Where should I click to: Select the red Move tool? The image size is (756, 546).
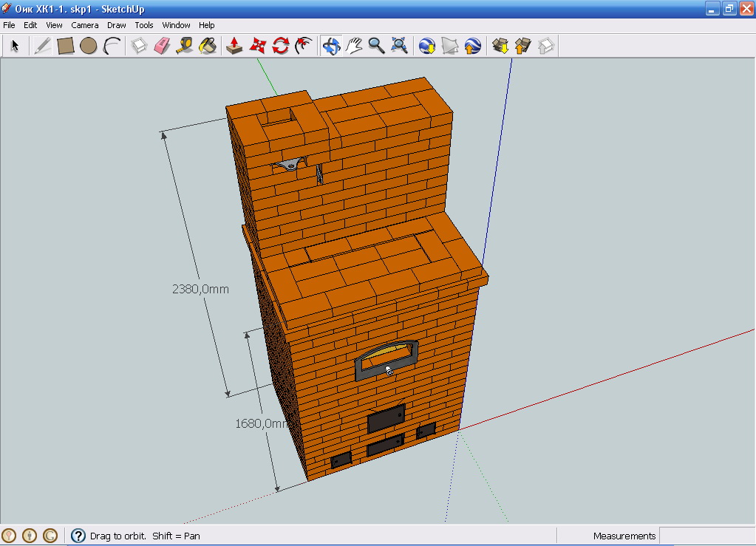[x=257, y=47]
